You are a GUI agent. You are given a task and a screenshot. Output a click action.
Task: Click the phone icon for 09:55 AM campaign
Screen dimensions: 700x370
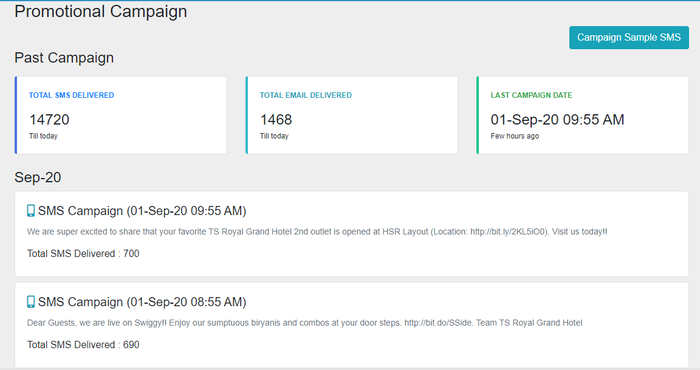[31, 211]
